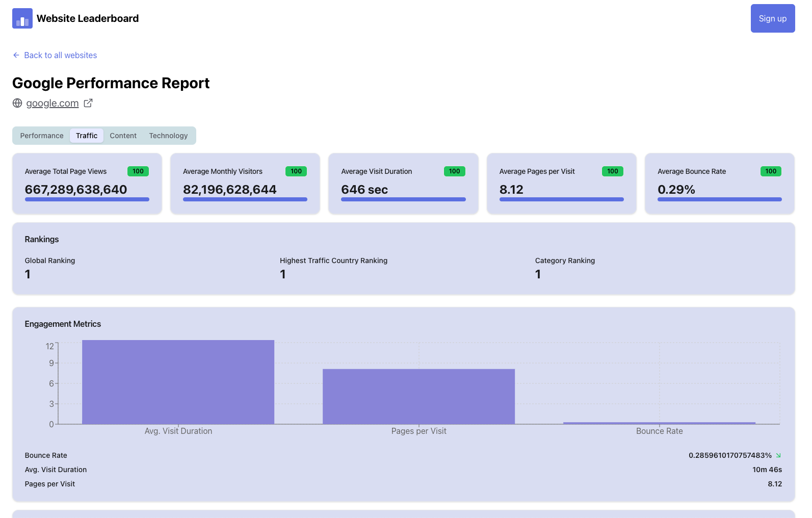
Task: Click the Website Leaderboard bar chart logo
Action: point(22,18)
